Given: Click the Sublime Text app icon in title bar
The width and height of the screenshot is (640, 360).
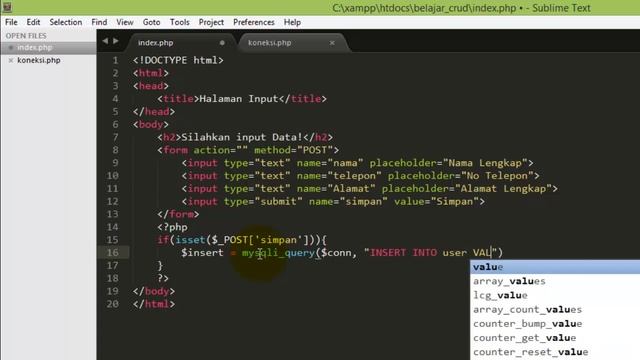Looking at the screenshot, I should click(x=7, y=7).
